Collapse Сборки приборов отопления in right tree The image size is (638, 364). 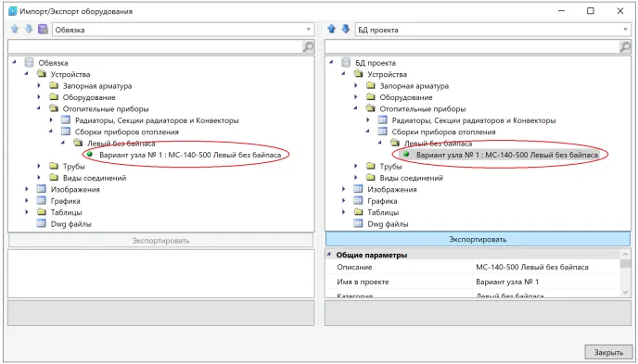coord(368,132)
